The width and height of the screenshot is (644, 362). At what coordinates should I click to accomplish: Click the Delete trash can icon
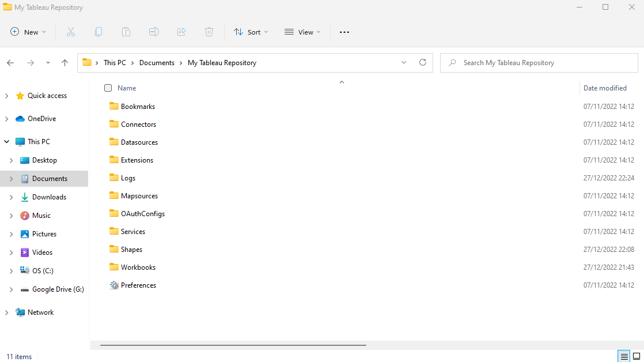click(209, 32)
